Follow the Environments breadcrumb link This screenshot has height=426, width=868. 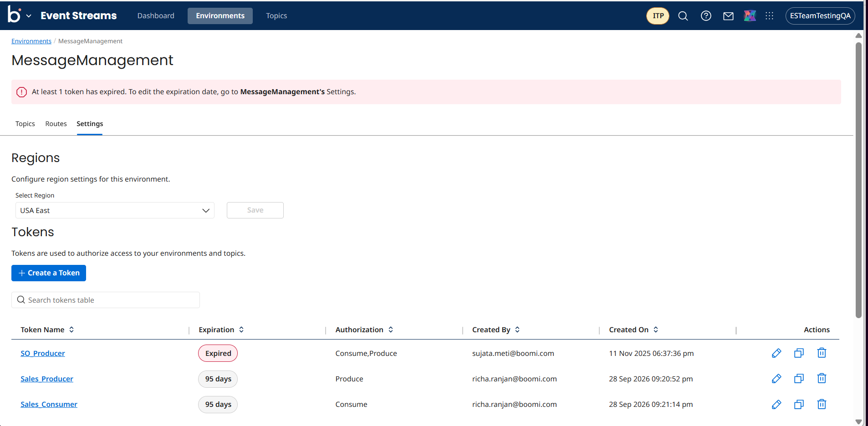point(31,41)
